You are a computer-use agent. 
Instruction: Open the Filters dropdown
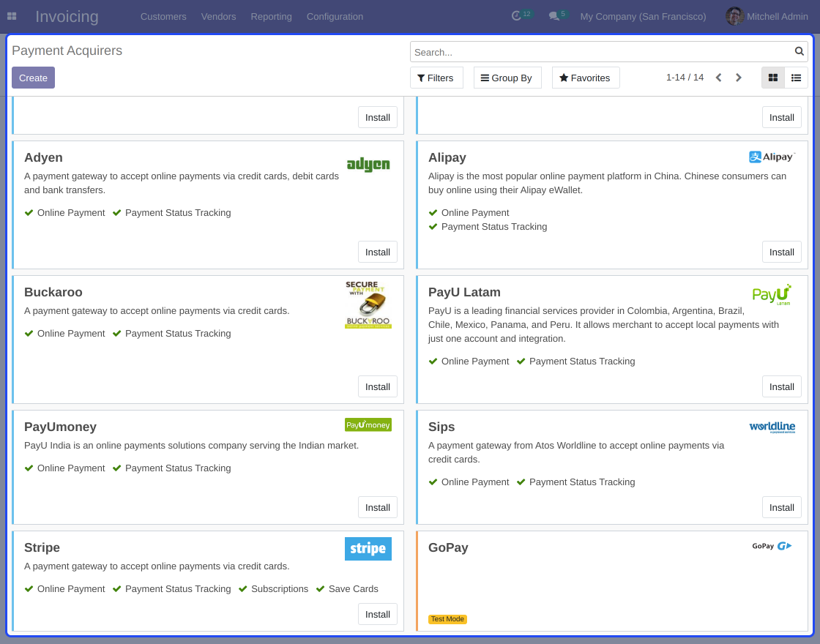coord(436,78)
